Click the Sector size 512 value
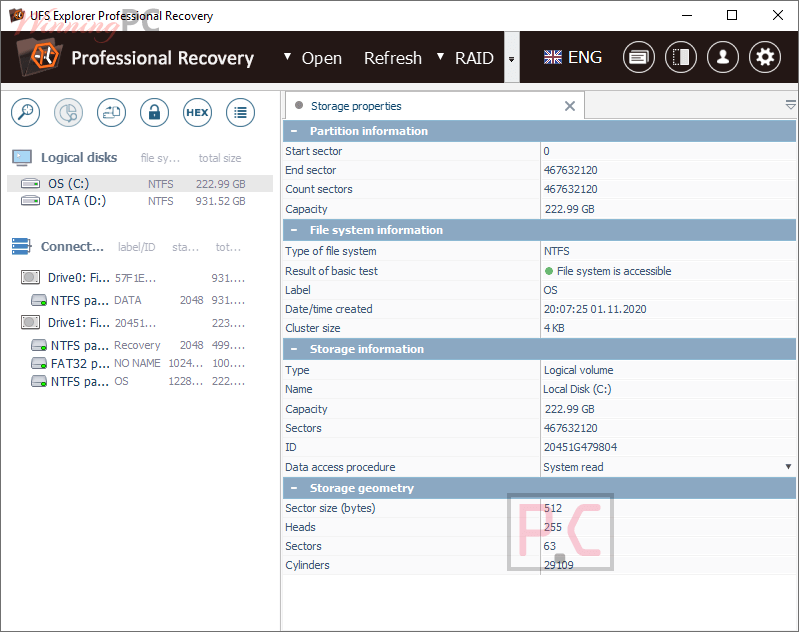This screenshot has width=799, height=632. pos(552,508)
